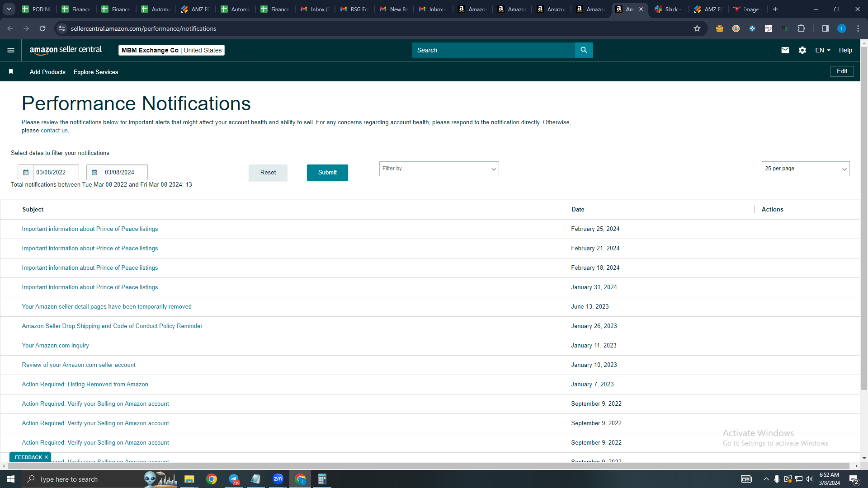
Task: Click the bear-in-barrel extension icon
Action: (720, 28)
